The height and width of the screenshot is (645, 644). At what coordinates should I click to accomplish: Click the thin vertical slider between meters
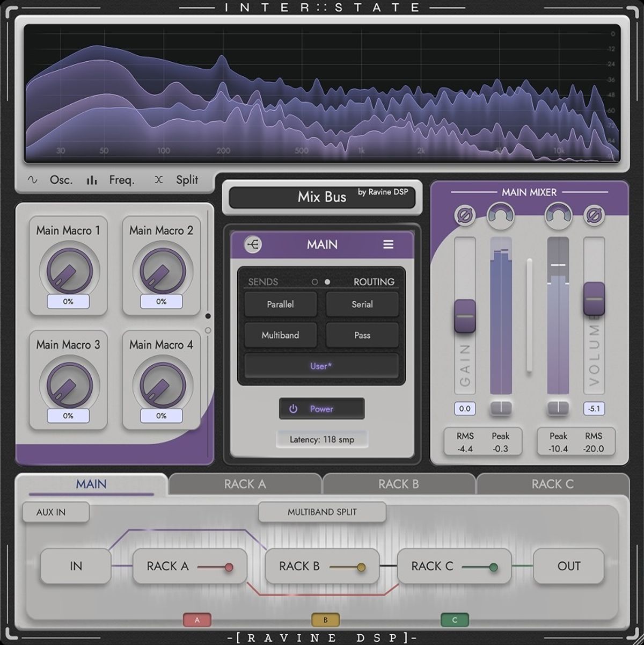pyautogui.click(x=529, y=316)
